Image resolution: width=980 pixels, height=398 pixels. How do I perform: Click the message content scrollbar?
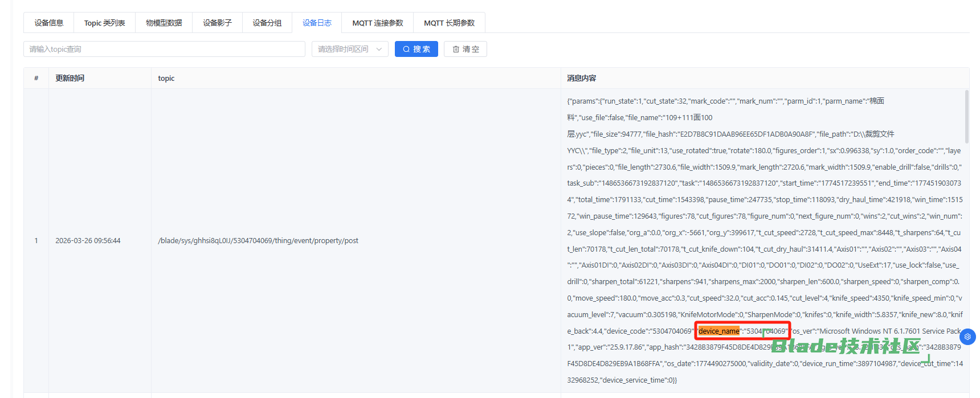point(966,117)
